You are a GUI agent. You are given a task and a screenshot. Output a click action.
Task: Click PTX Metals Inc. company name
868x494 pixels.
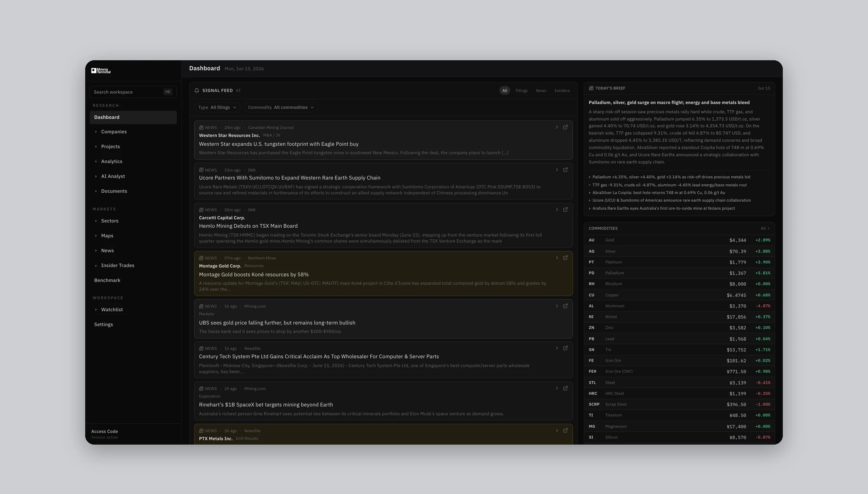(216, 439)
